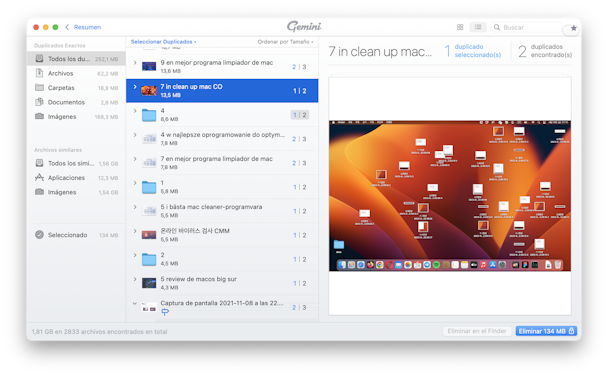Expand '4 w najlepsze oprogramowanie' row
Screen dimensions: 608x376
[x=135, y=135]
